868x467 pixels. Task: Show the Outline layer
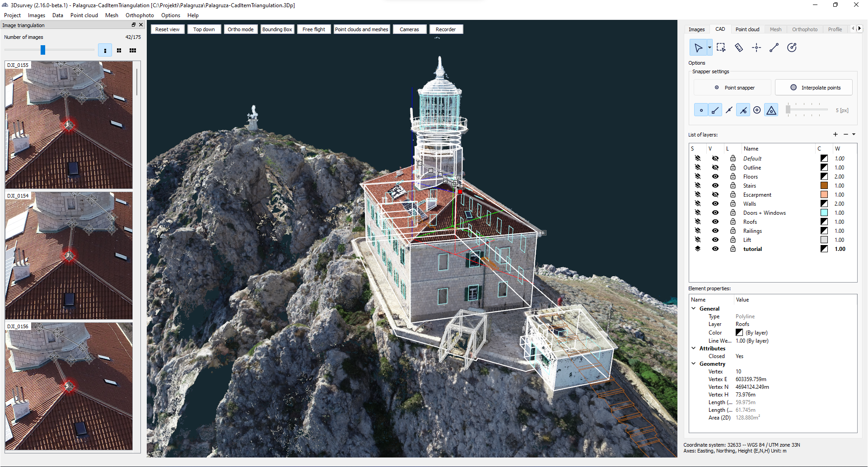715,167
